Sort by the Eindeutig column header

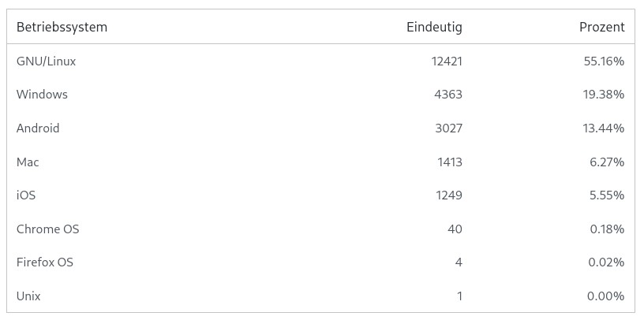tap(434, 27)
